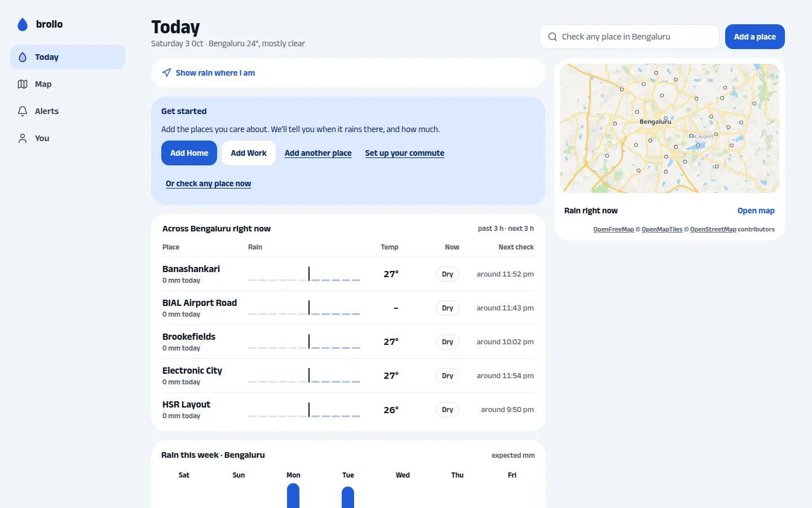Click the Dry badge for HSR Layout
The width and height of the screenshot is (812, 508).
point(448,410)
